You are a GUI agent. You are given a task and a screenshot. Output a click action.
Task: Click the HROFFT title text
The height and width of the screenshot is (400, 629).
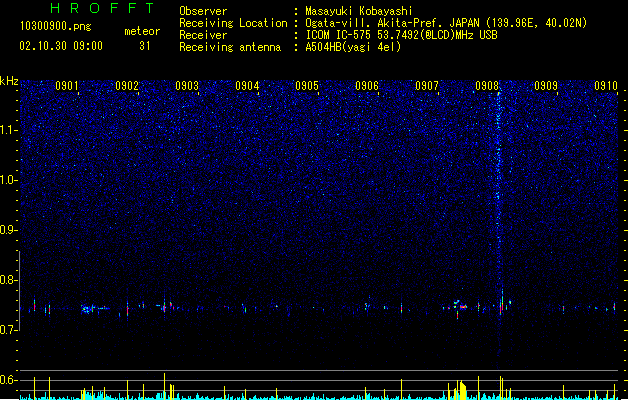102,8
